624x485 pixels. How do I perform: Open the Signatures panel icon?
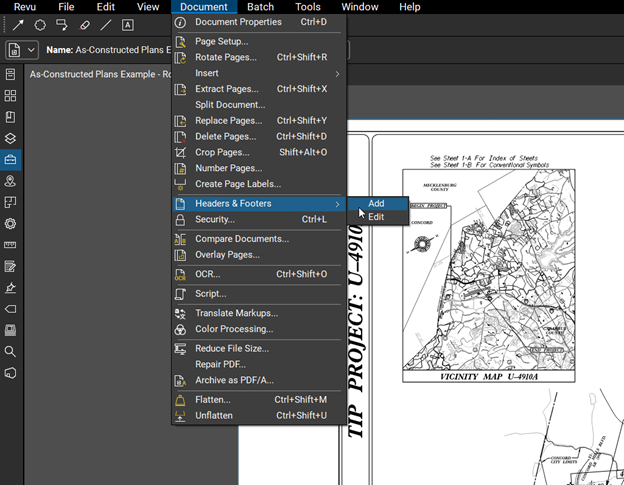[10, 288]
